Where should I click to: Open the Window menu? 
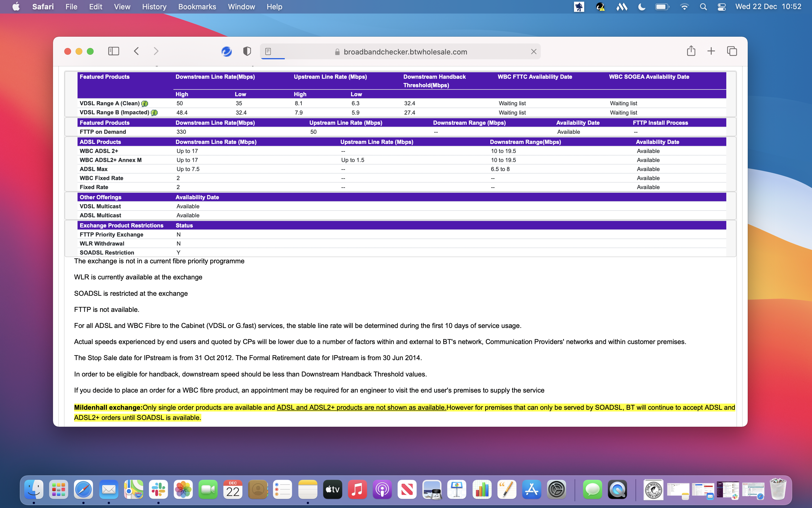pyautogui.click(x=242, y=7)
